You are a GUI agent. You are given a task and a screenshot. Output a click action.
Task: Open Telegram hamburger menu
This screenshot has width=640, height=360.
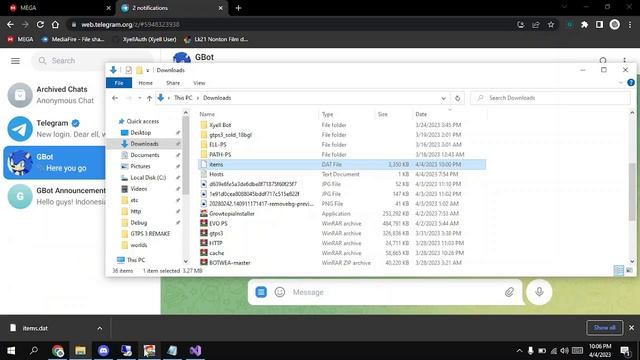point(16,61)
